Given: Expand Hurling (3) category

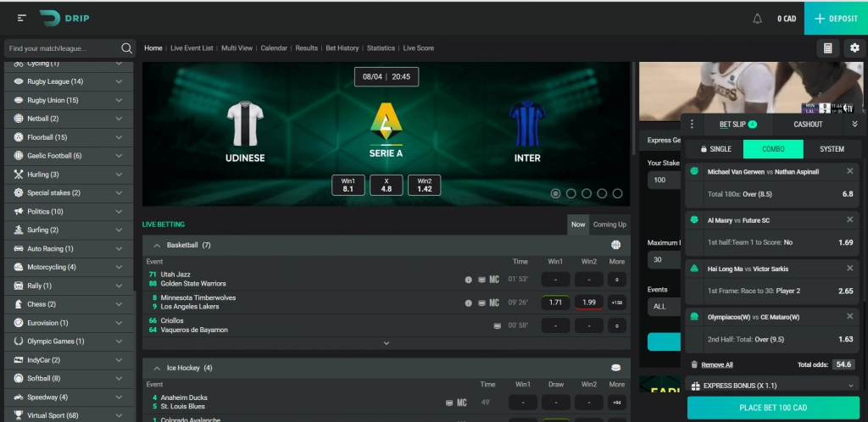Looking at the screenshot, I should (70, 175).
